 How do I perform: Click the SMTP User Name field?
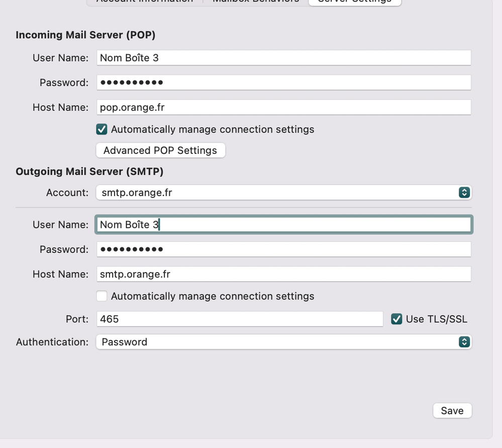[283, 225]
